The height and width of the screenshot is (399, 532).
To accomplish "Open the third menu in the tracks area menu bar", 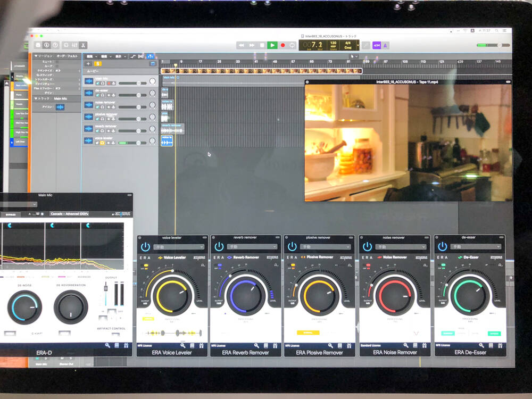I will [121, 56].
